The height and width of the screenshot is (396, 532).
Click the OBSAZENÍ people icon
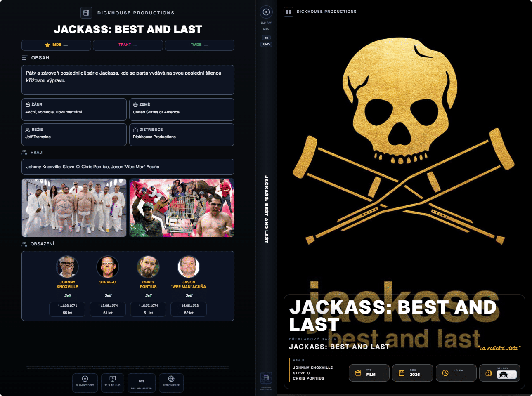24,244
